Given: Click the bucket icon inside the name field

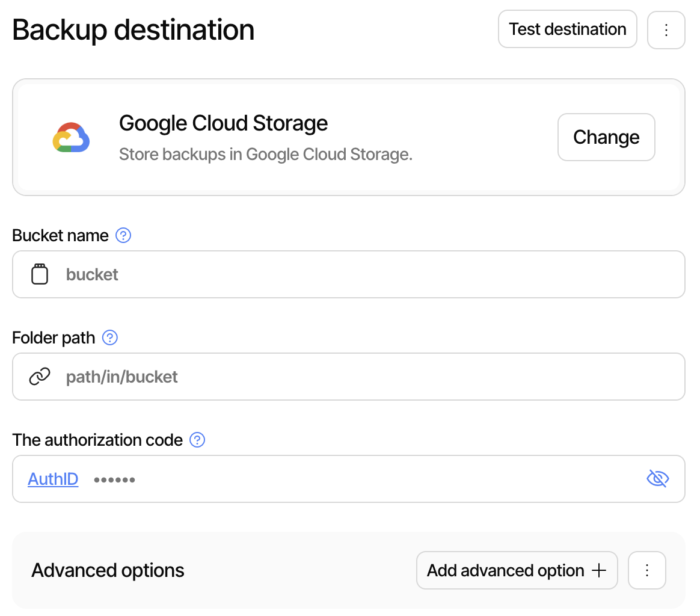Looking at the screenshot, I should 40,274.
